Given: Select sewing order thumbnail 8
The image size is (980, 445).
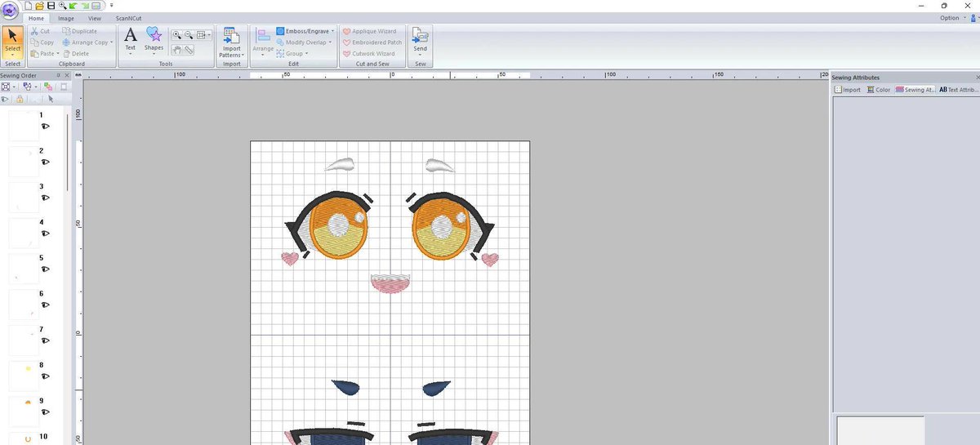Looking at the screenshot, I should [24, 376].
